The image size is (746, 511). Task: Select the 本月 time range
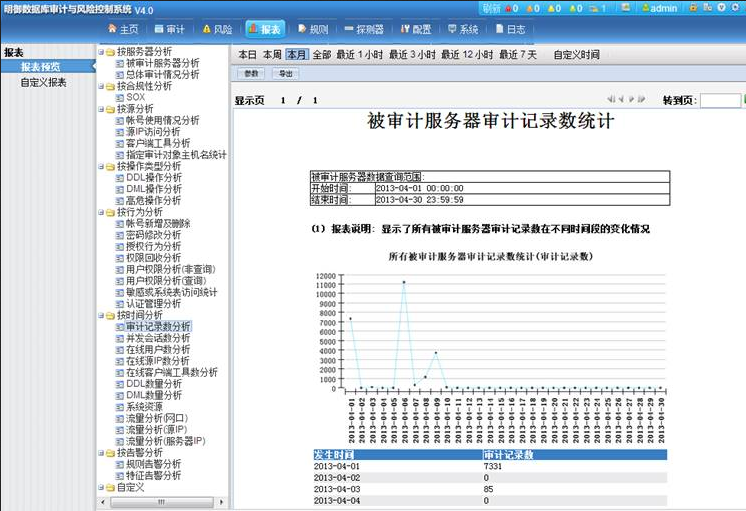point(297,55)
